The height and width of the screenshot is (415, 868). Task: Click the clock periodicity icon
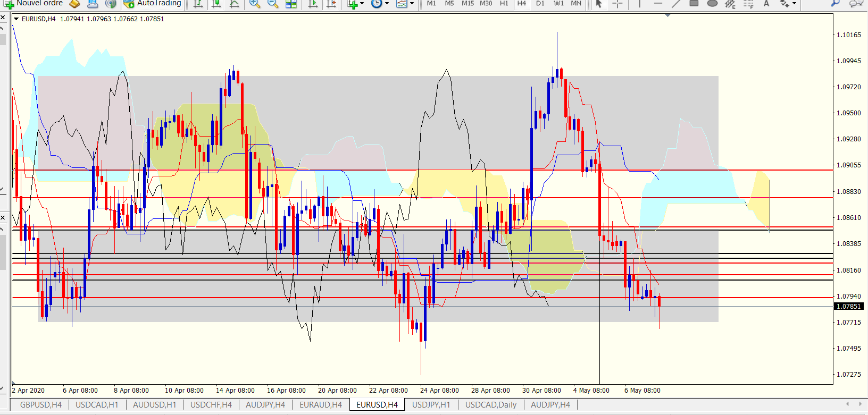(377, 4)
